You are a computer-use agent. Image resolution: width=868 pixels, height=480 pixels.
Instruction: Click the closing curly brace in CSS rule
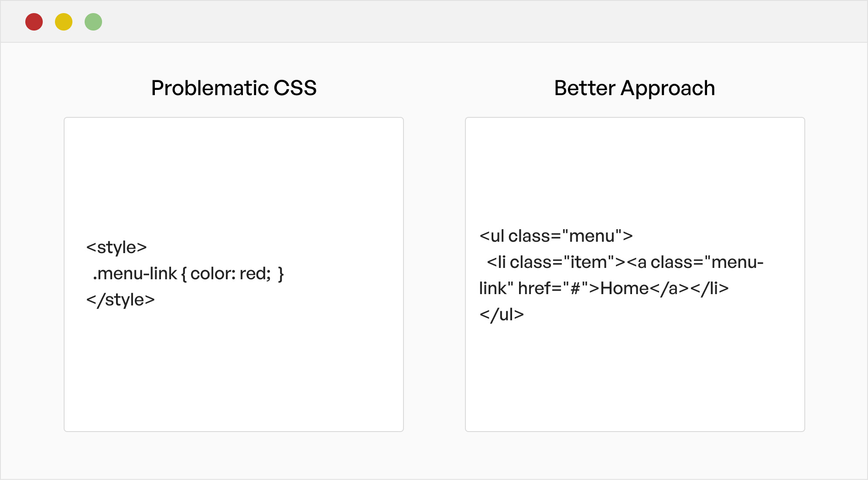tap(281, 274)
